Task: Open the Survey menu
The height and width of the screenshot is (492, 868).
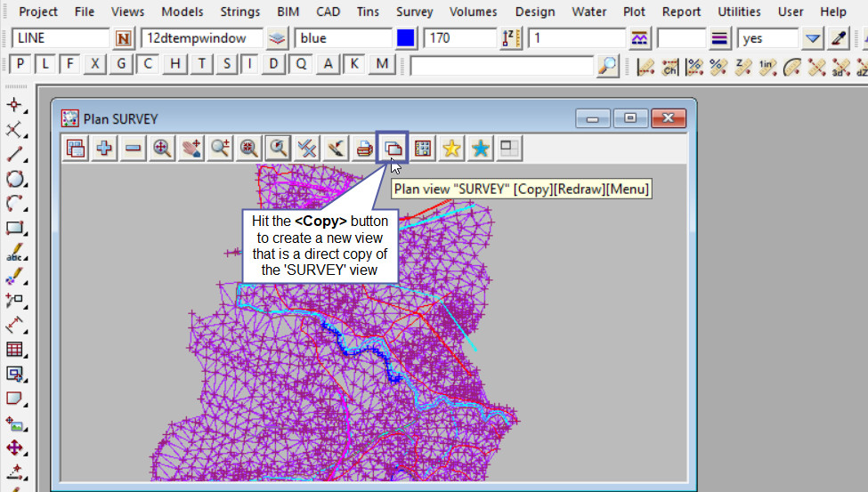Action: [414, 12]
